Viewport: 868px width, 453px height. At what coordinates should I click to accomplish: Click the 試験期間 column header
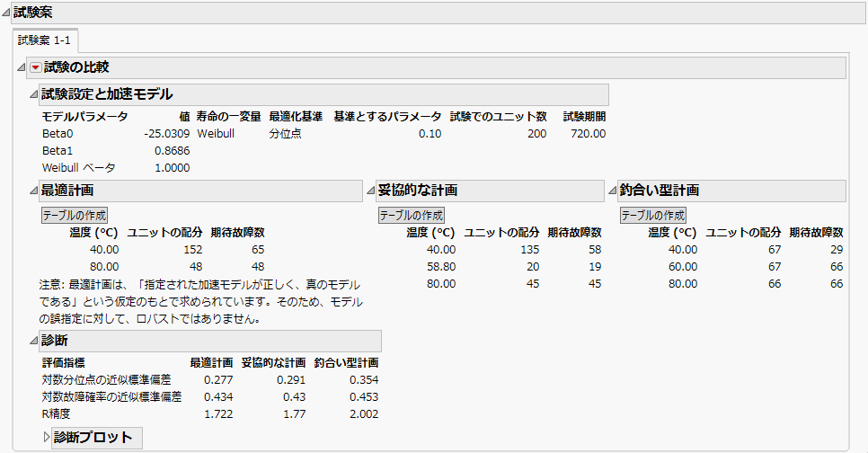pos(585,117)
